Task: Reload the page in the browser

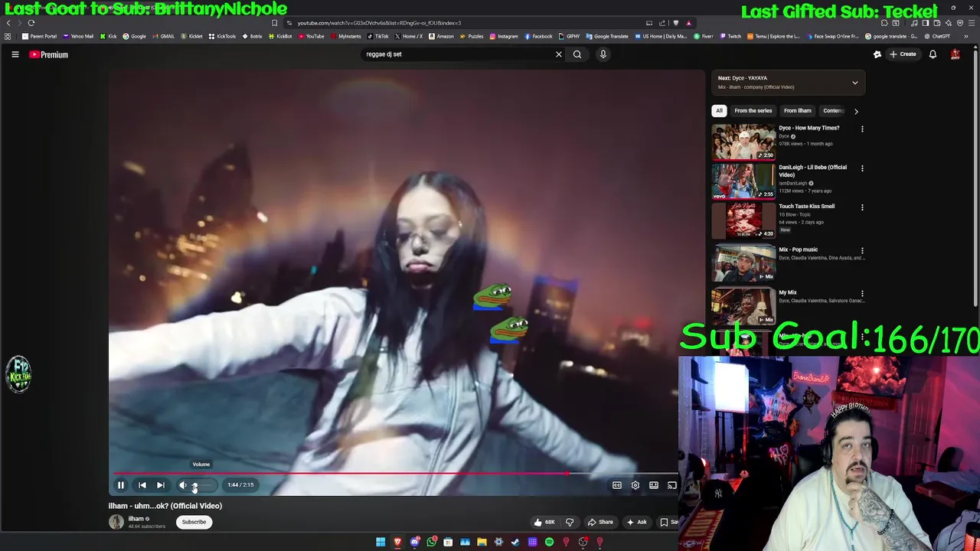Action: coord(31,23)
